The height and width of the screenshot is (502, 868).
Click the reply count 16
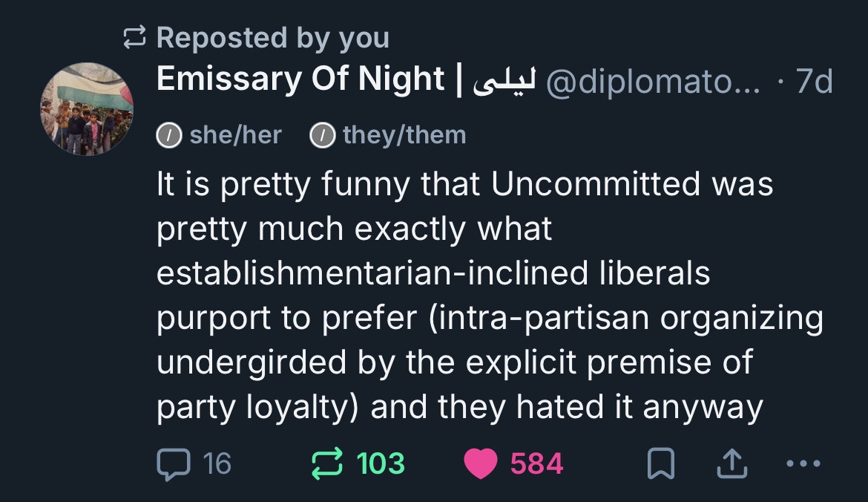[217, 464]
